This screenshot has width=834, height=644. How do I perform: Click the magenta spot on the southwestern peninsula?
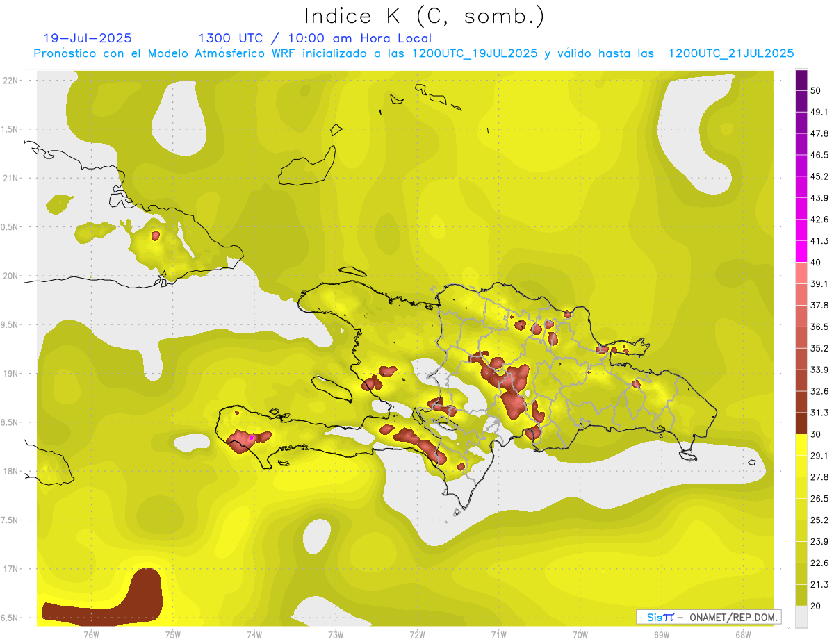[x=251, y=438]
